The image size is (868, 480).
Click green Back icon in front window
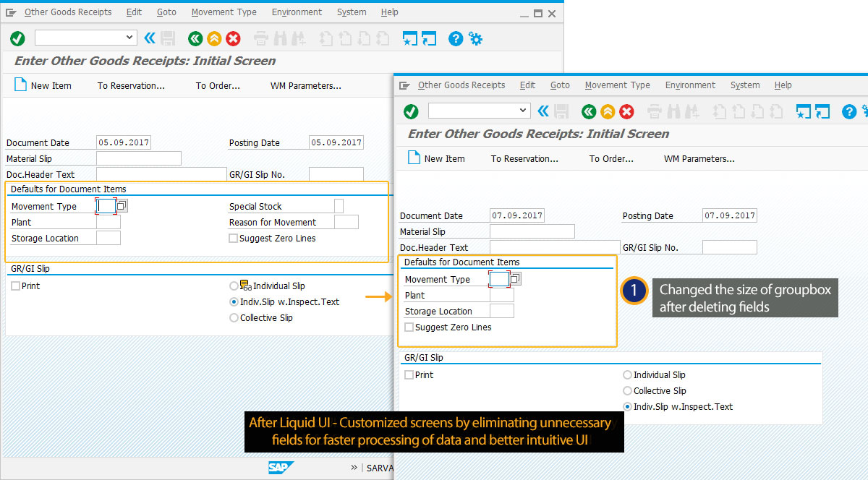pyautogui.click(x=589, y=111)
